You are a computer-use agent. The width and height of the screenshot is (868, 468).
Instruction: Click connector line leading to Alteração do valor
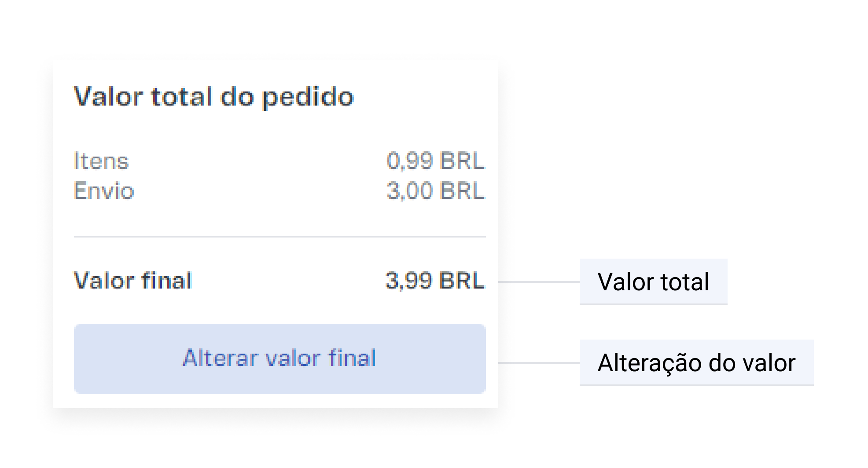(x=539, y=363)
